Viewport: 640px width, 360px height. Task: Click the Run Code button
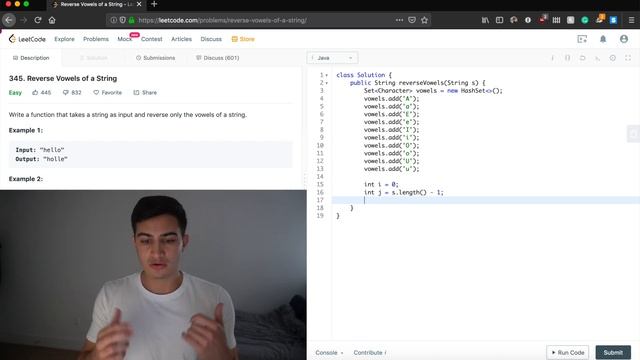pyautogui.click(x=568, y=352)
